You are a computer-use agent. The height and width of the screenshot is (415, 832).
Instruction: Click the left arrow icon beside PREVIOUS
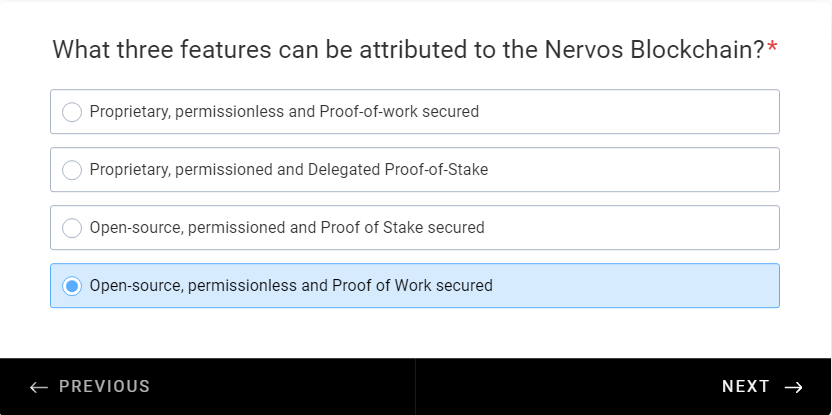point(39,387)
